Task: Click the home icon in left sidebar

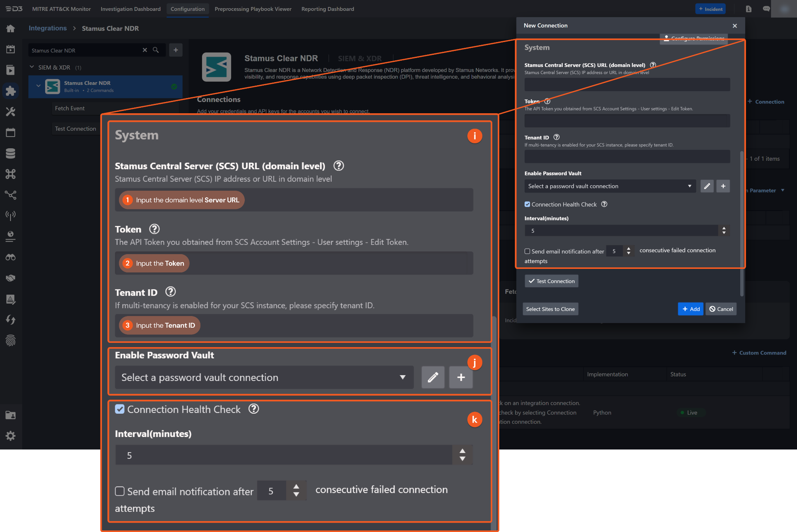Action: point(11,28)
